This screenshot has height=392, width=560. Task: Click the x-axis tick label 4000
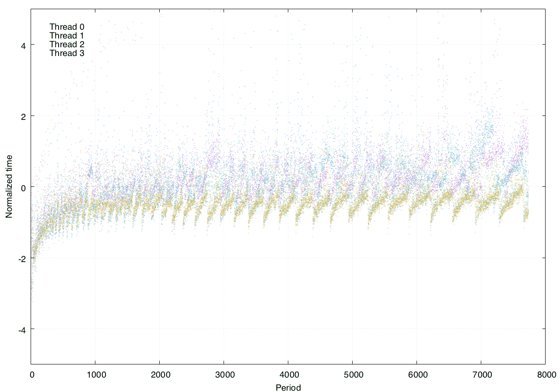[288, 375]
